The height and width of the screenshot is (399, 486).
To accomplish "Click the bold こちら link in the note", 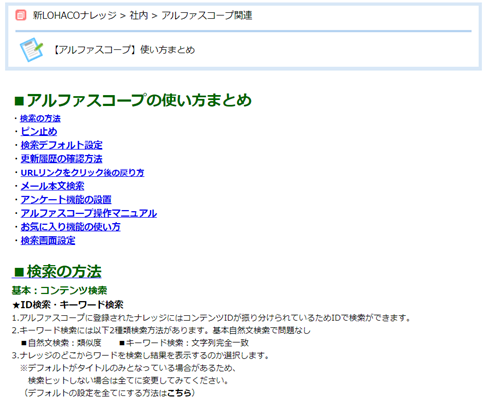I will pyautogui.click(x=179, y=393).
